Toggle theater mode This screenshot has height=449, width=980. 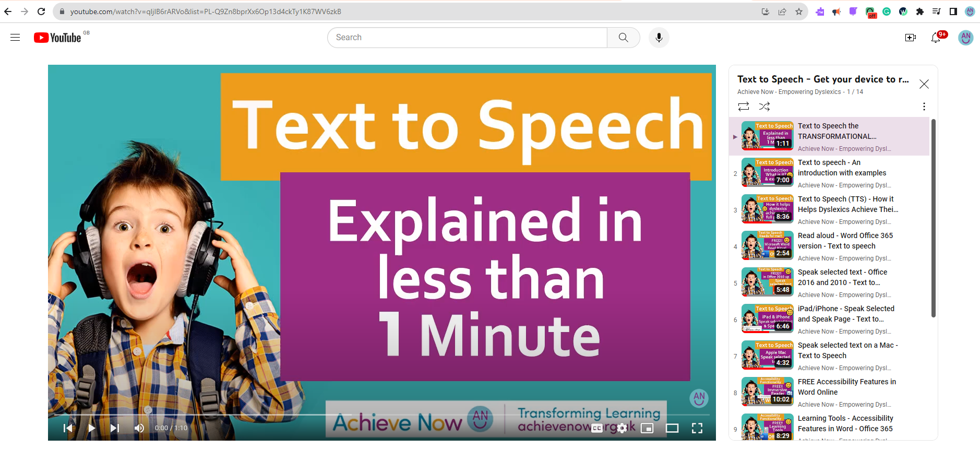pyautogui.click(x=672, y=428)
